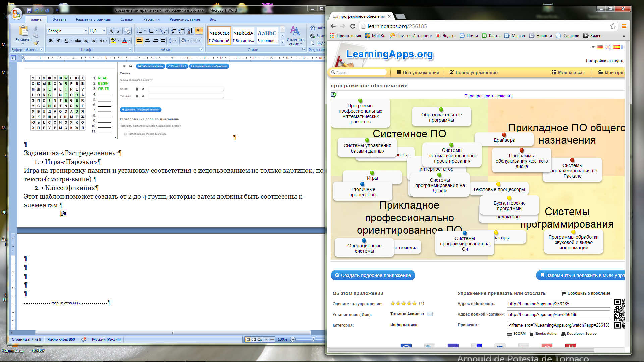Shrink font size with small A icon
Image resolution: width=644 pixels, height=362 pixels.
click(119, 31)
